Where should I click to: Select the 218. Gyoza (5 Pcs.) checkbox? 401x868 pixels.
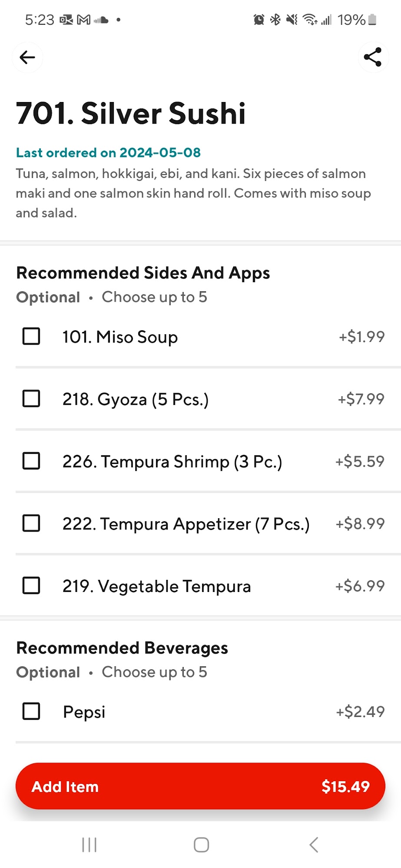coord(31,399)
